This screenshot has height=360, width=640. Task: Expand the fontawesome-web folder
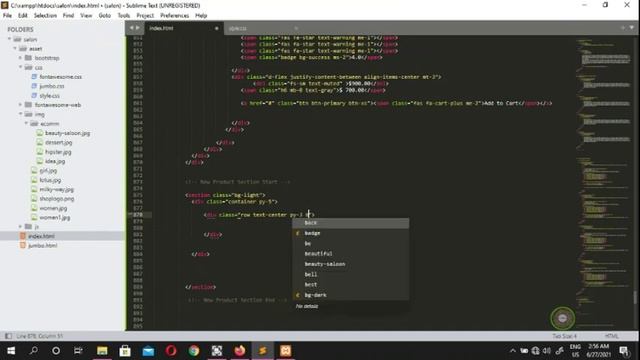20,105
